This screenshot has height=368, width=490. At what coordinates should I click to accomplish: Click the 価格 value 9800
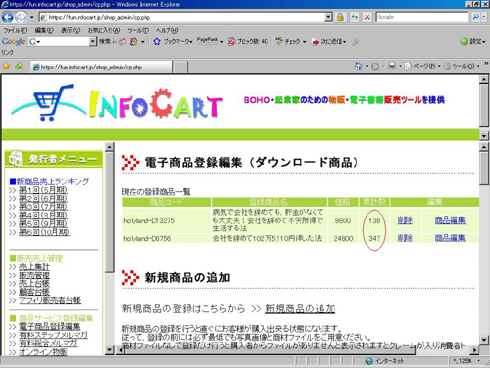click(343, 220)
